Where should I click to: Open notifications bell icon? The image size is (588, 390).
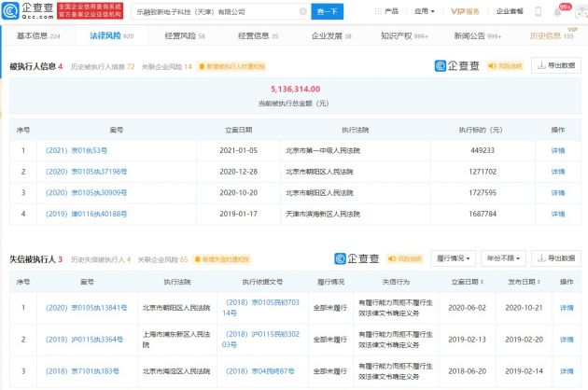(x=557, y=12)
